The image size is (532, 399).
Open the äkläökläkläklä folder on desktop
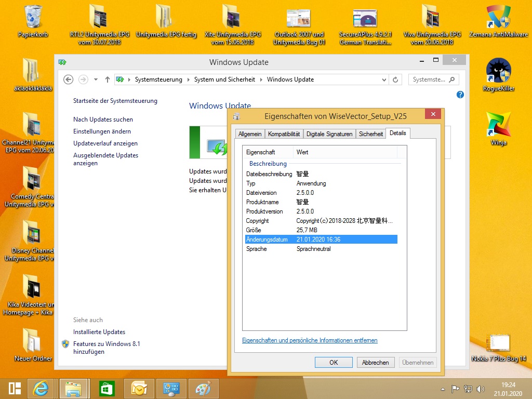pyautogui.click(x=33, y=75)
